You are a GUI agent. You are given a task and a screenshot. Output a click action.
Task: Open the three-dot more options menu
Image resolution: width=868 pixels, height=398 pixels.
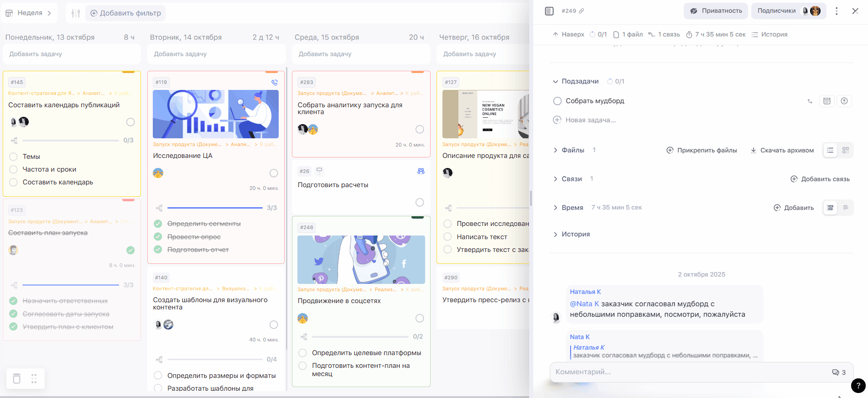click(836, 11)
